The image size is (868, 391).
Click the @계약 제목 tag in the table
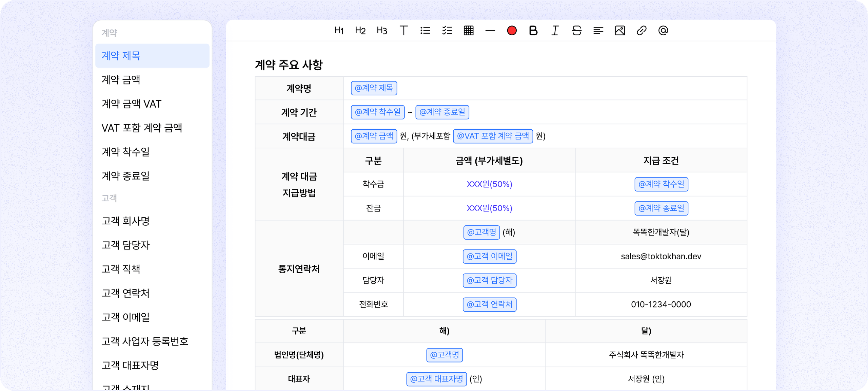tap(374, 88)
